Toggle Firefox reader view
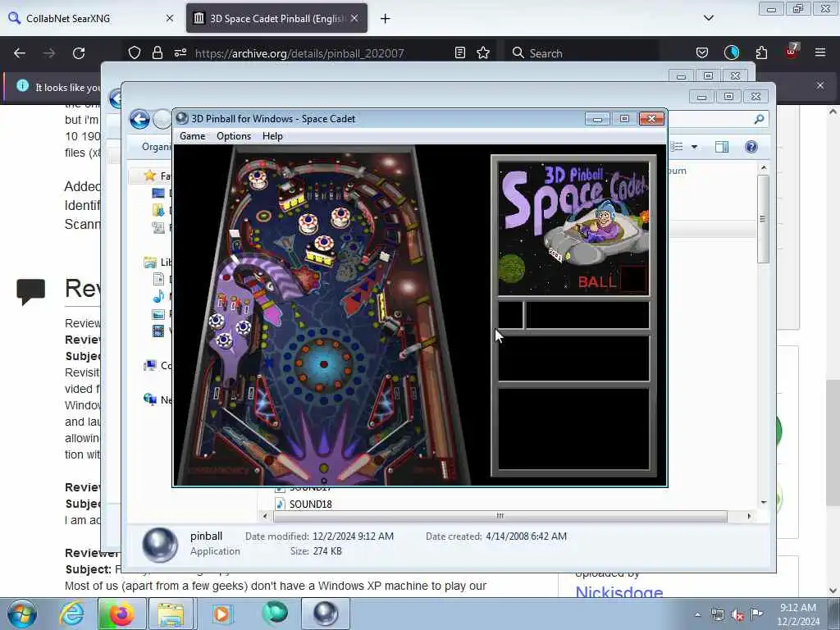This screenshot has width=840, height=630. coord(459,52)
